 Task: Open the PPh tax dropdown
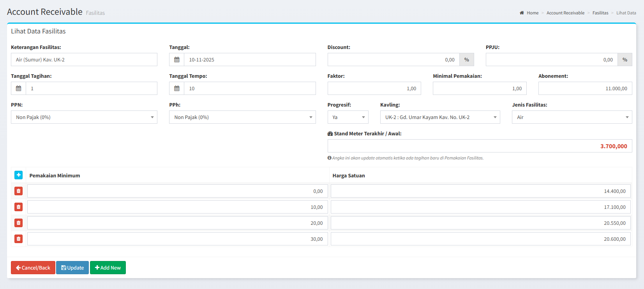pos(242,117)
